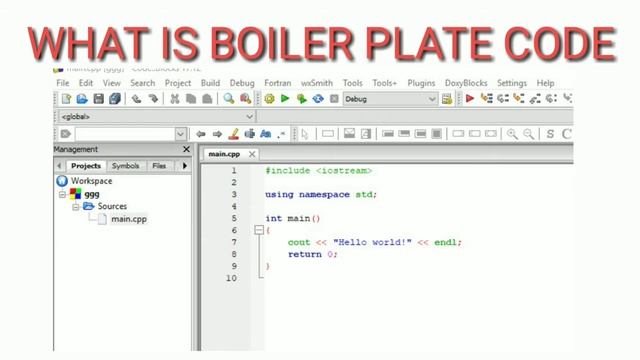Click the Step out debug icon
This screenshot has width=640, height=360.
(535, 98)
